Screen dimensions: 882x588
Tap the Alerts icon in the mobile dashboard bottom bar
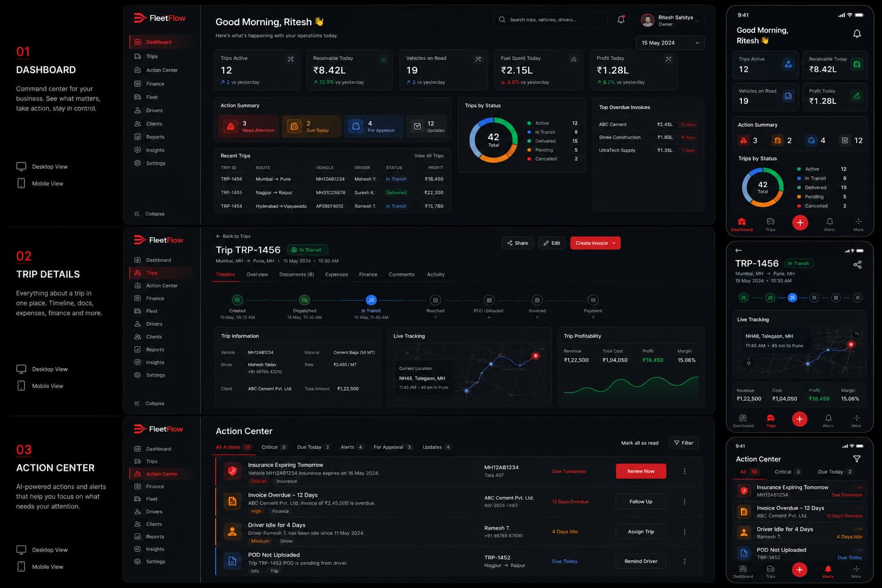[x=830, y=222]
